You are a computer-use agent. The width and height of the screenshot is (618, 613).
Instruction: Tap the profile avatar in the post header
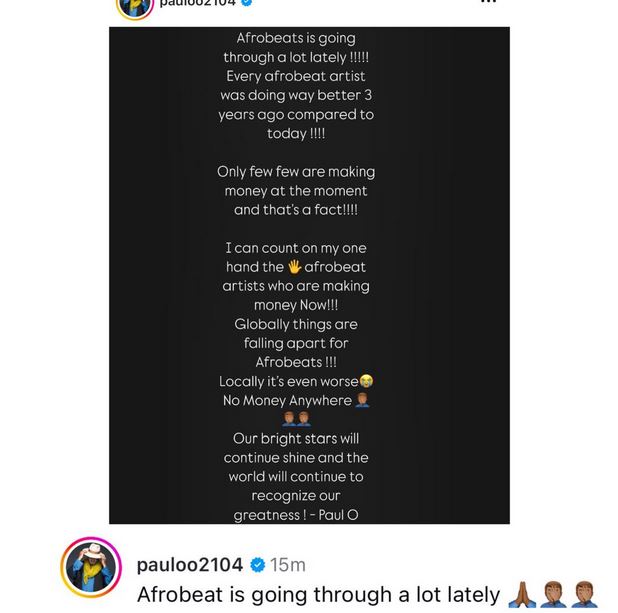pos(135,6)
